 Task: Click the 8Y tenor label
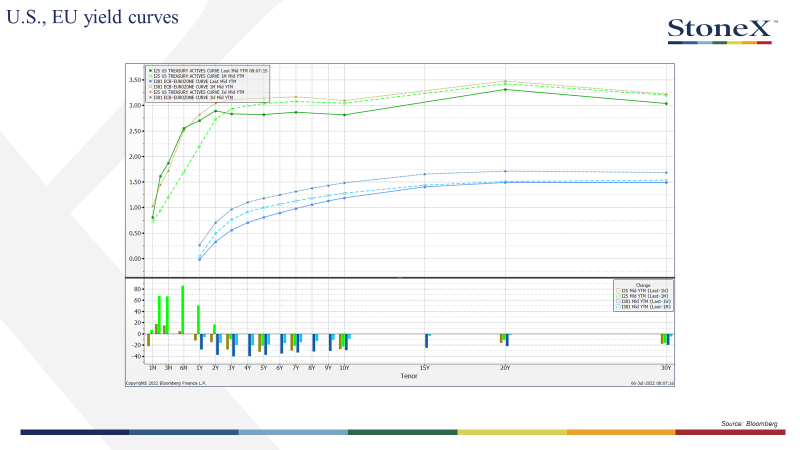point(312,368)
